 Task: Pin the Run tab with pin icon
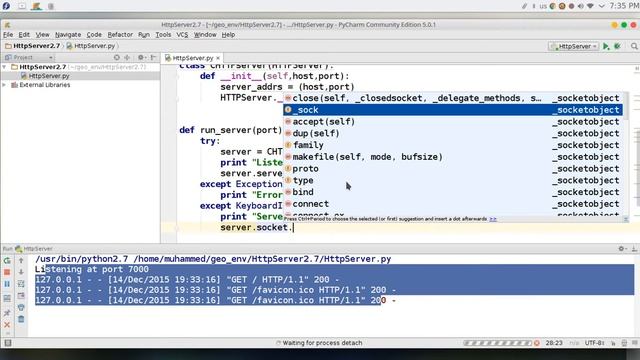click(7, 313)
